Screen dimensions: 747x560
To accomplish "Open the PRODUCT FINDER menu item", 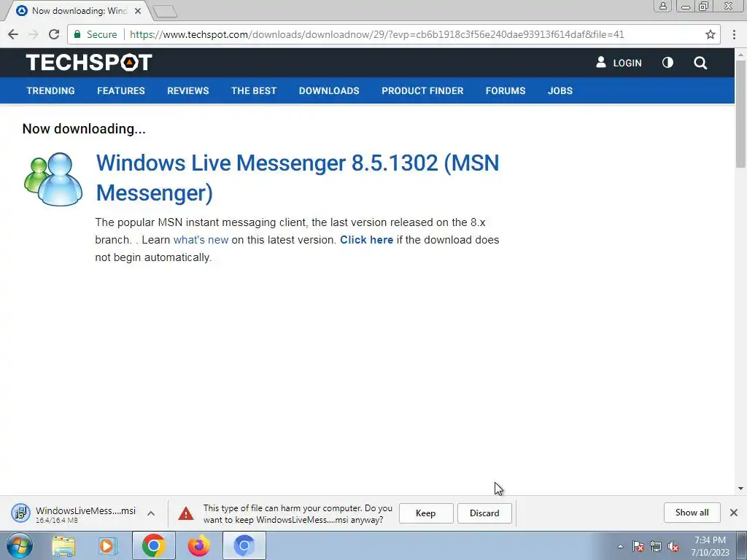I will [422, 90].
